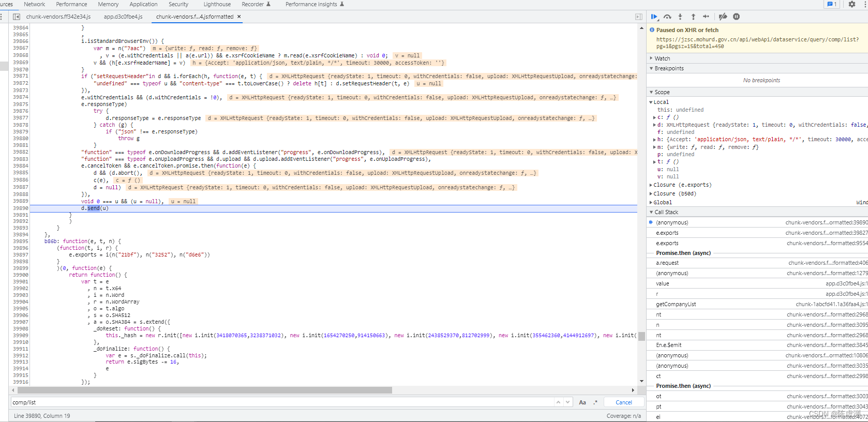The image size is (868, 422).
Task: Show the file navigator pane
Action: tap(16, 17)
